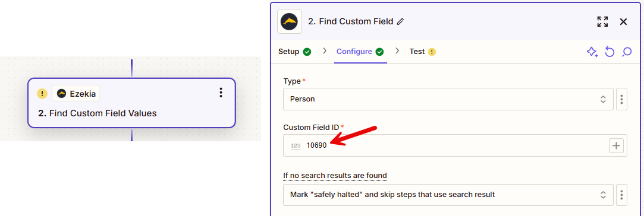Click the Ezekia app badge on the step card
Image resolution: width=644 pixels, height=216 pixels.
[76, 93]
